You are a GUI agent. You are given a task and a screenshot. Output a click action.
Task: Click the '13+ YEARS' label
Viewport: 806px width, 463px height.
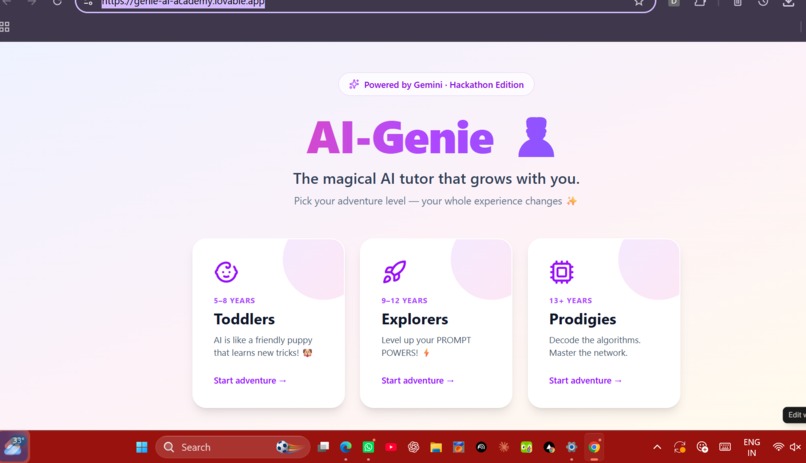(x=571, y=301)
